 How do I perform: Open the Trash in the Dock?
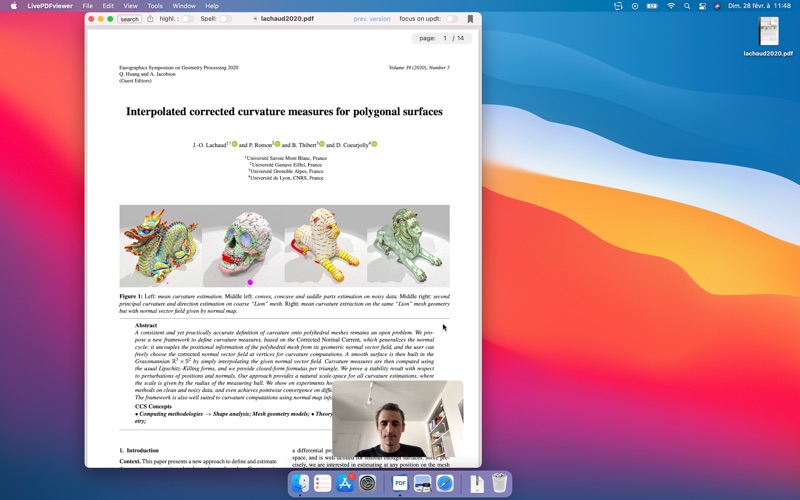point(499,483)
